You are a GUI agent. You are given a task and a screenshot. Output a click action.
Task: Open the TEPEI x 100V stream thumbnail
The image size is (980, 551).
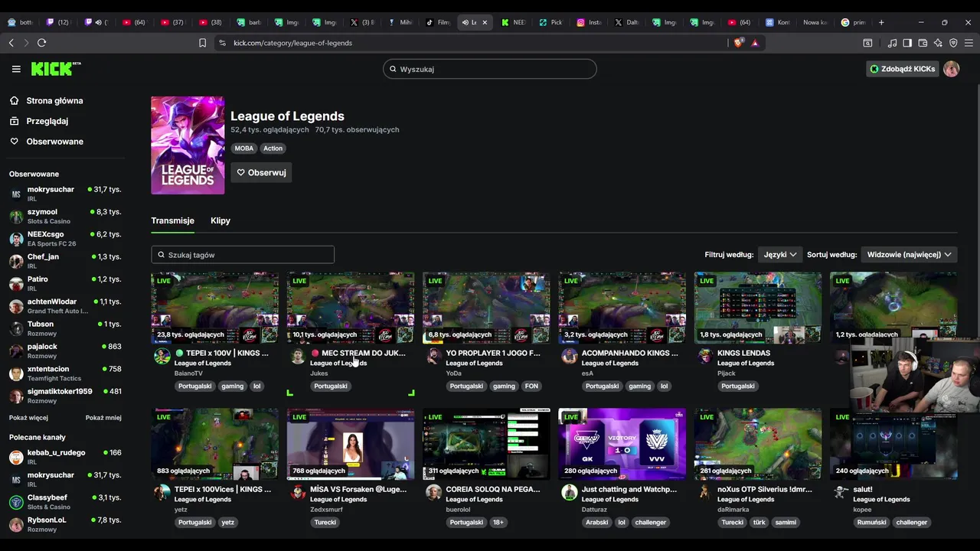[214, 308]
